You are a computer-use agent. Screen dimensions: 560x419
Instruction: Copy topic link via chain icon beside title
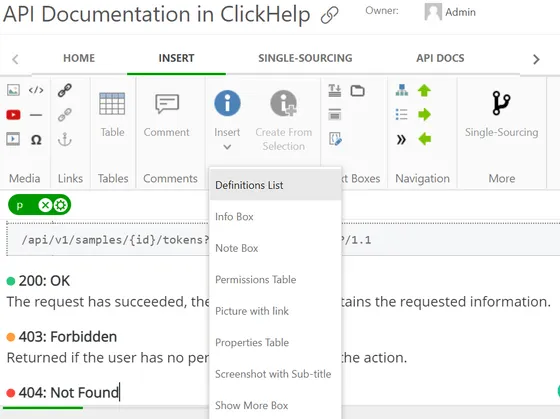click(x=329, y=16)
